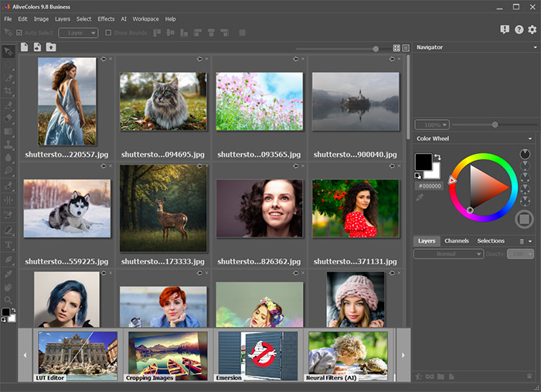Open the LUT Editor tutorial card
This screenshot has height=392, width=541.
click(78, 356)
